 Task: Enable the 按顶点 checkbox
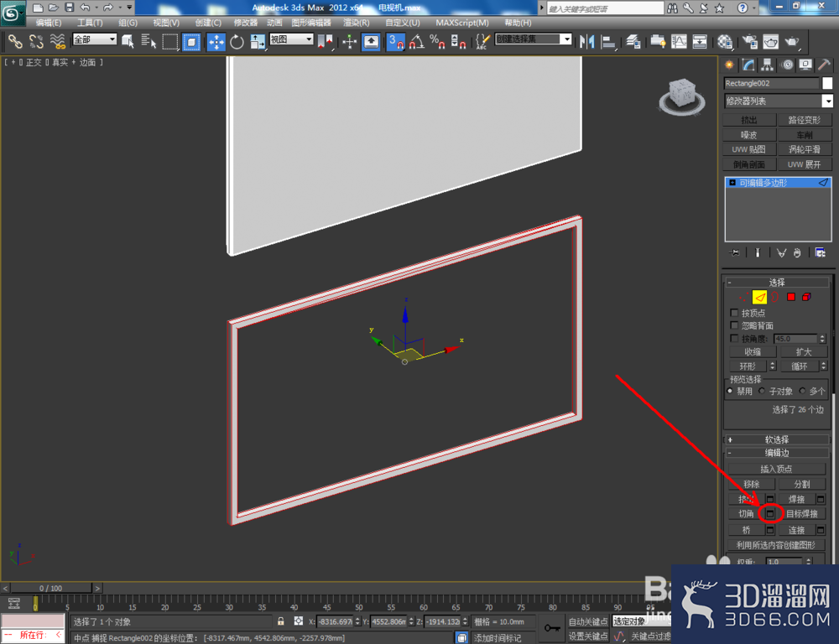coord(734,313)
